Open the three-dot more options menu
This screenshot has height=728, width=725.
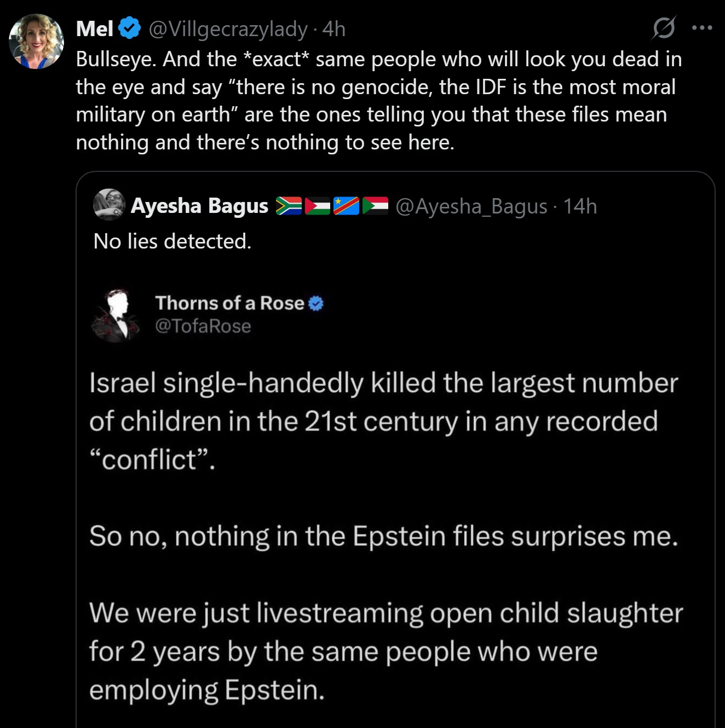(x=702, y=28)
